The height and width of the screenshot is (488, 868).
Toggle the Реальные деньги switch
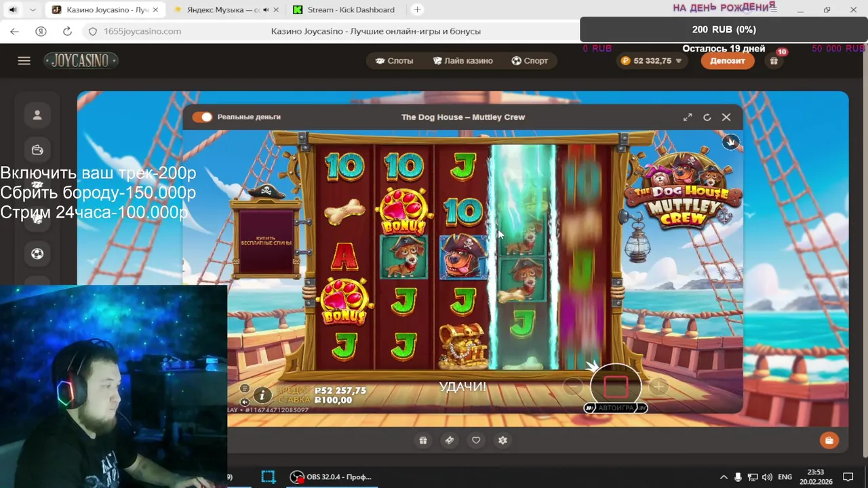pyautogui.click(x=202, y=117)
